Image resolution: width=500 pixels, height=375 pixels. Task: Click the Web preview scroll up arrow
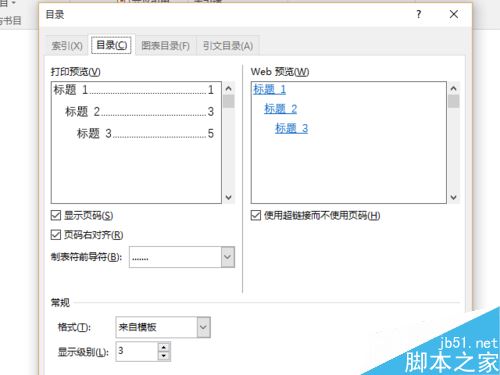453,89
